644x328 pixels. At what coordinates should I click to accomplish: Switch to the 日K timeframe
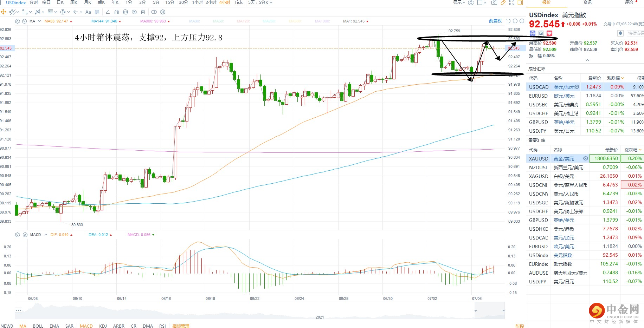pos(60,2)
